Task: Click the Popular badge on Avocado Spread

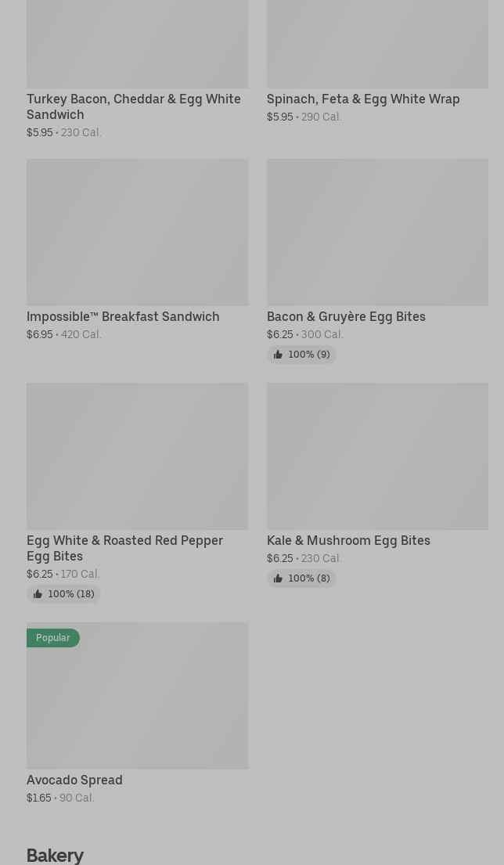Action: pos(53,638)
